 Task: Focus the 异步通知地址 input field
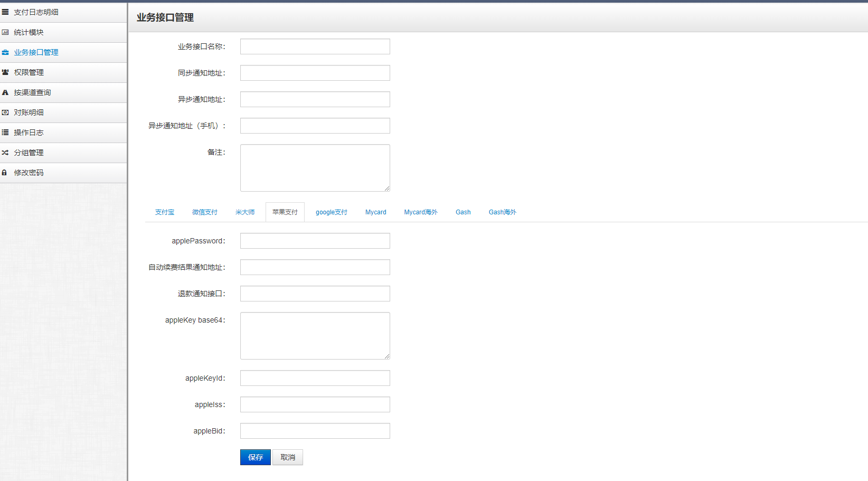tap(315, 99)
